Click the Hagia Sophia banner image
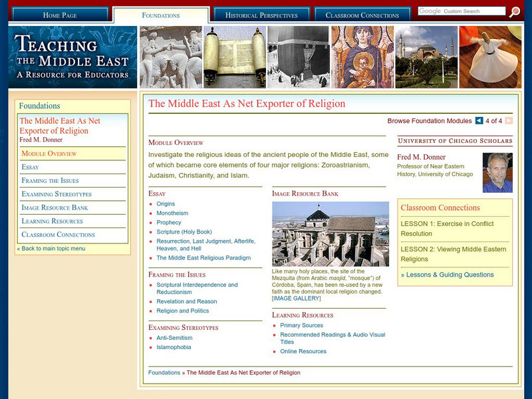 (x=426, y=57)
